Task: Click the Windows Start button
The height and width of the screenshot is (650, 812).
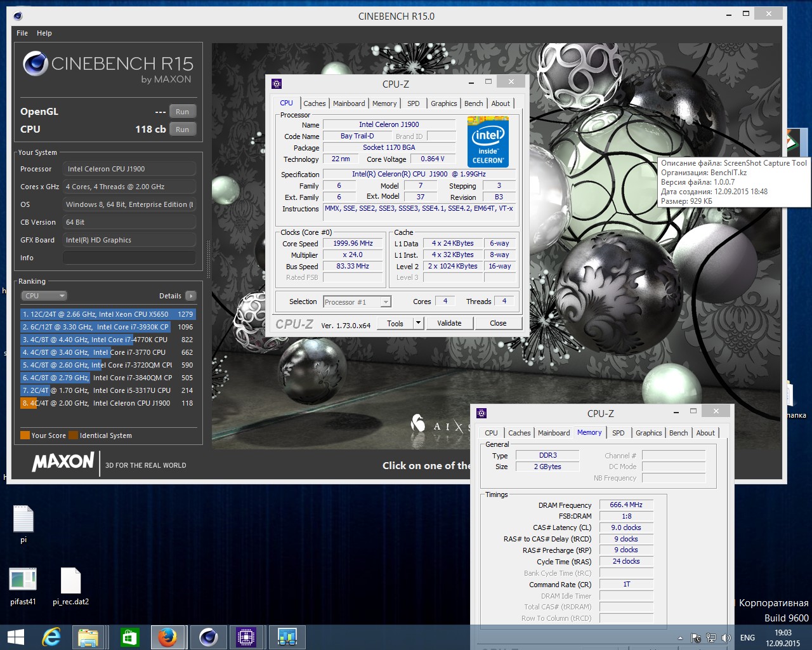Action: [15, 637]
